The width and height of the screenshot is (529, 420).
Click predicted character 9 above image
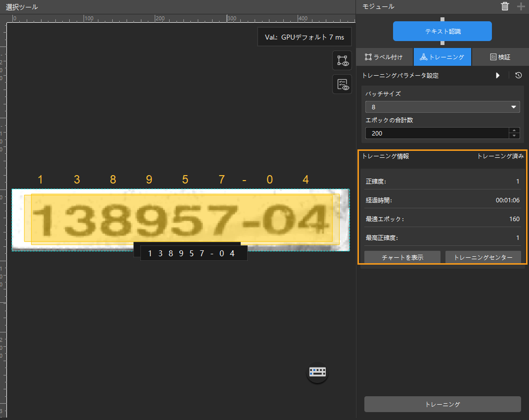coord(149,179)
